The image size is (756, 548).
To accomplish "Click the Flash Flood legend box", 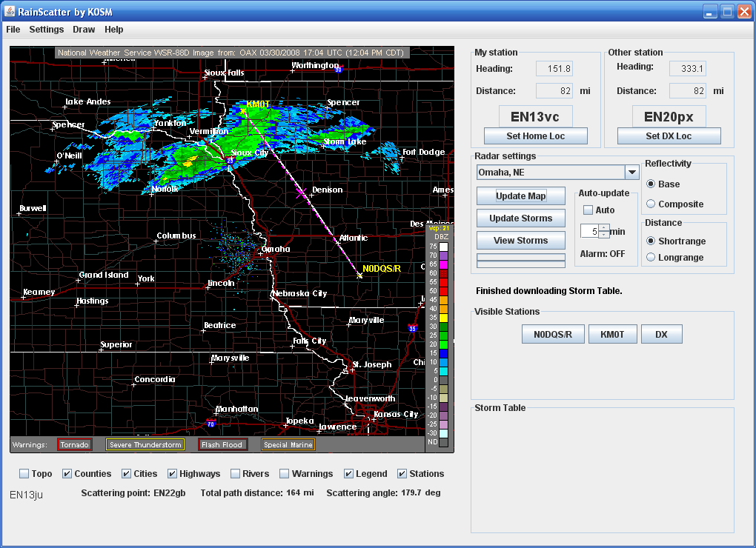I will pyautogui.click(x=222, y=444).
